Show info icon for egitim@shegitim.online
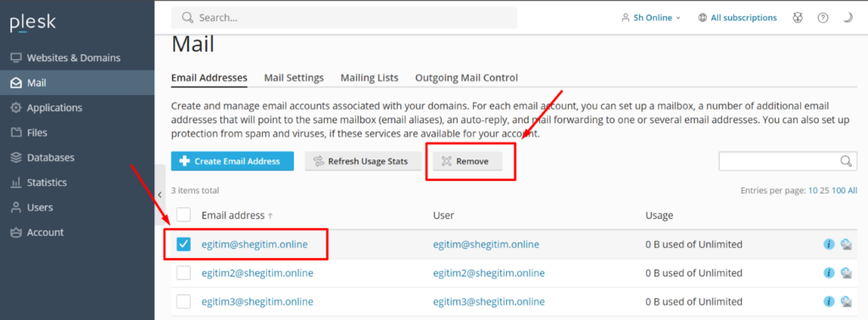The height and width of the screenshot is (320, 868). [829, 244]
